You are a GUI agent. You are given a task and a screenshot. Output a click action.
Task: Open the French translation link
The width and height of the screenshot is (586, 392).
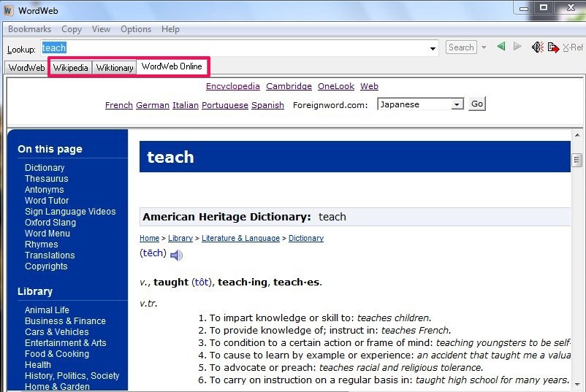tap(119, 105)
